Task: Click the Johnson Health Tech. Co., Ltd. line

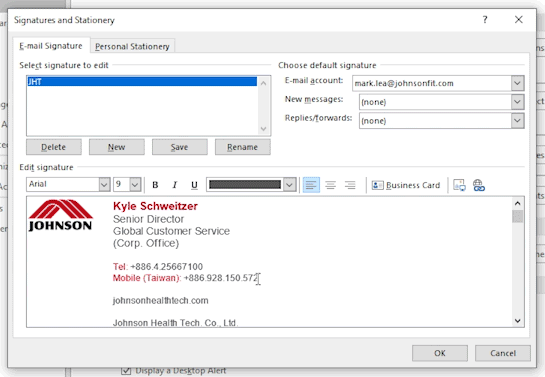Action: coord(176,323)
